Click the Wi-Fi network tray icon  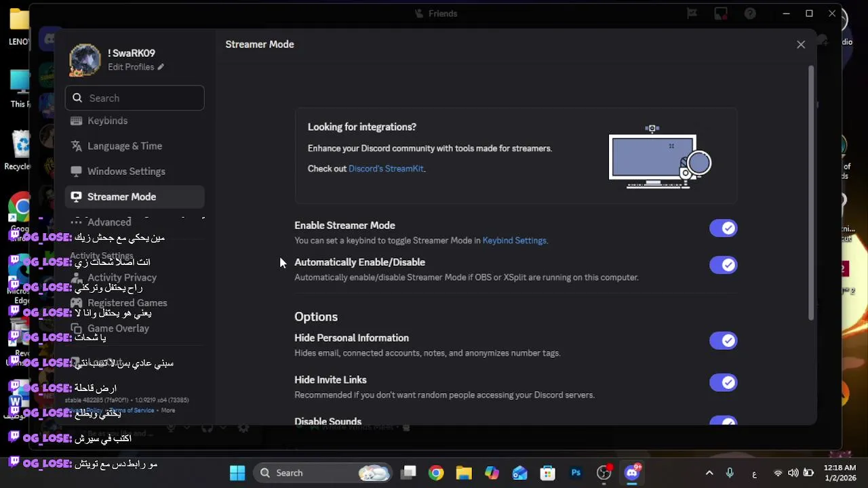[778, 473]
